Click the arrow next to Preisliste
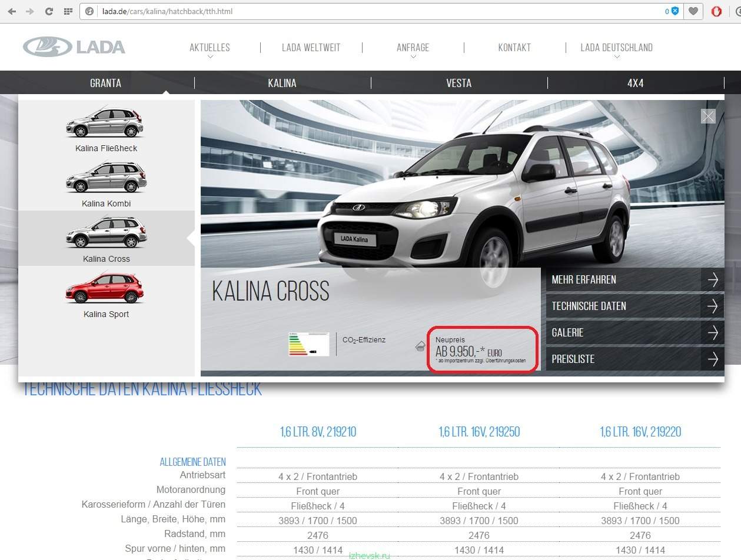 click(713, 359)
